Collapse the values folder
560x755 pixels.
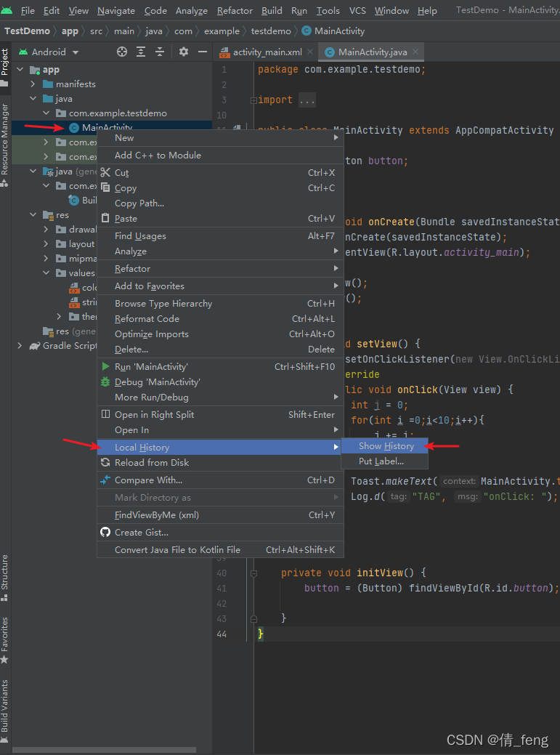(x=46, y=273)
